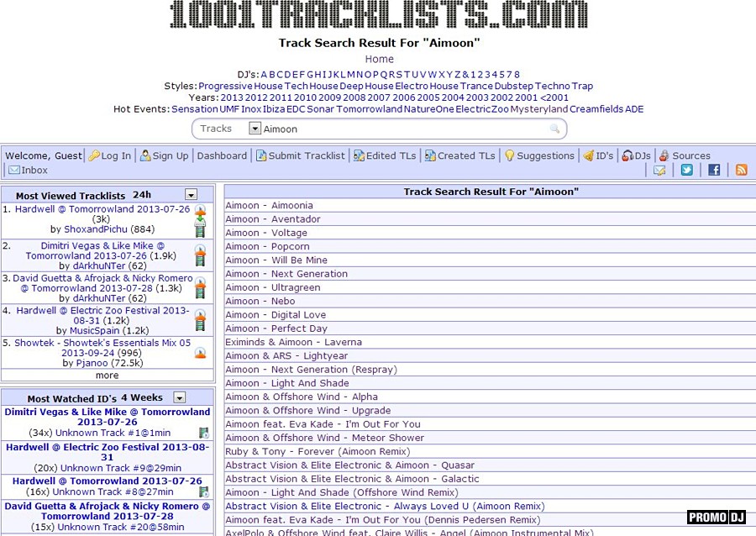Open track 'Aimoon & ARS - Lightyear'
This screenshot has width=756, height=536.
(x=286, y=355)
